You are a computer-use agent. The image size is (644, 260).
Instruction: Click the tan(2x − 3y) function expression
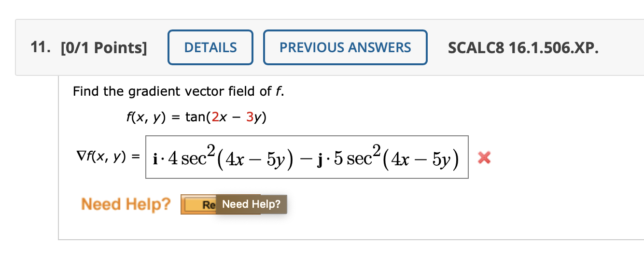click(x=225, y=117)
